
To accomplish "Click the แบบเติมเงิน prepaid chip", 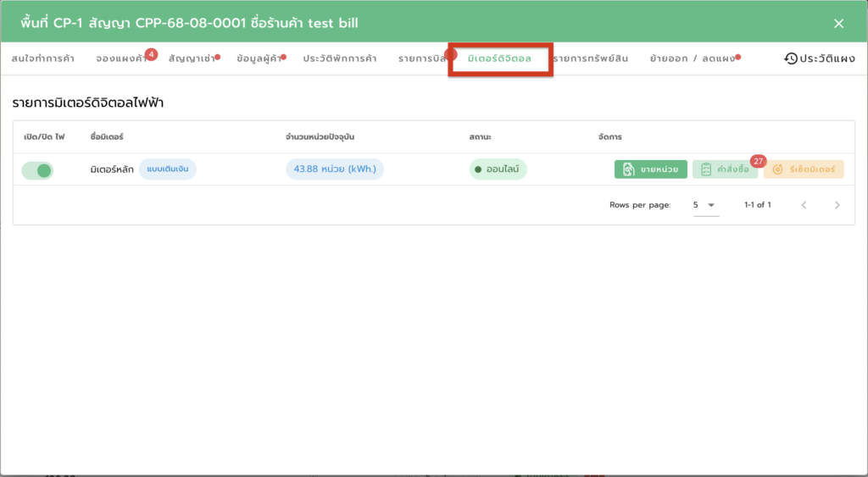I will (x=168, y=169).
